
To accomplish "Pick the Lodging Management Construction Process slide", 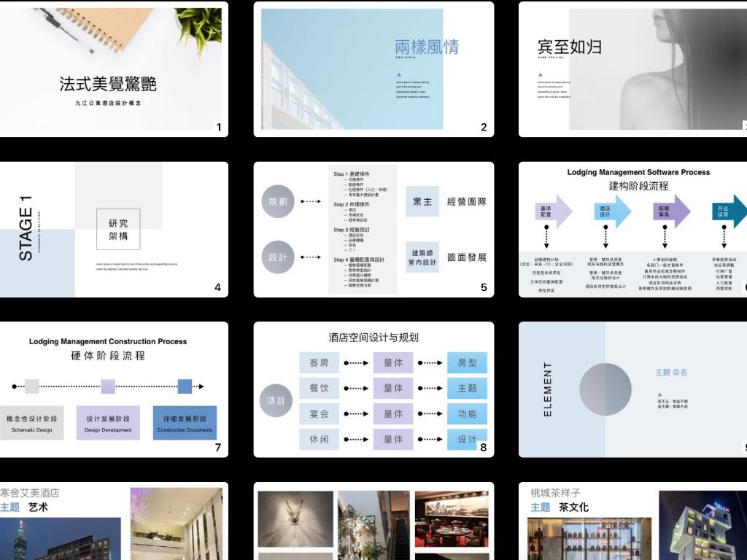I will [114, 389].
